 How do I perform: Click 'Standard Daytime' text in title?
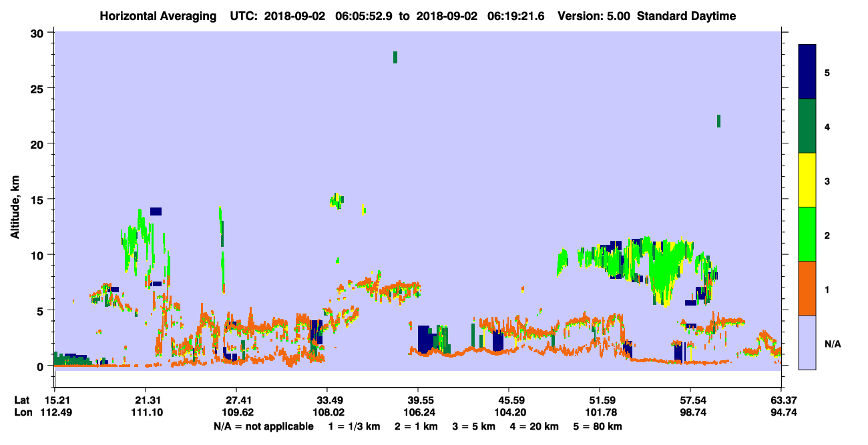tap(686, 16)
